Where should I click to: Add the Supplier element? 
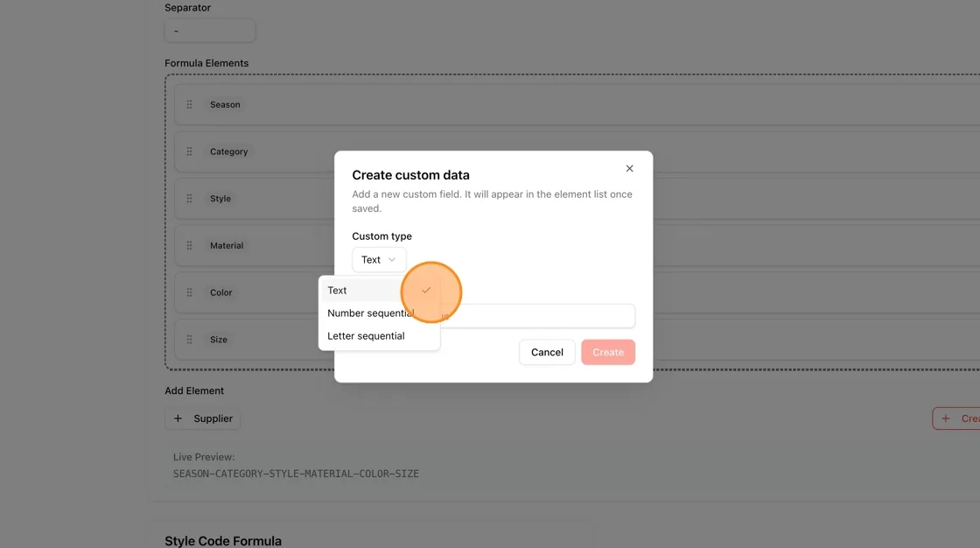coord(202,418)
